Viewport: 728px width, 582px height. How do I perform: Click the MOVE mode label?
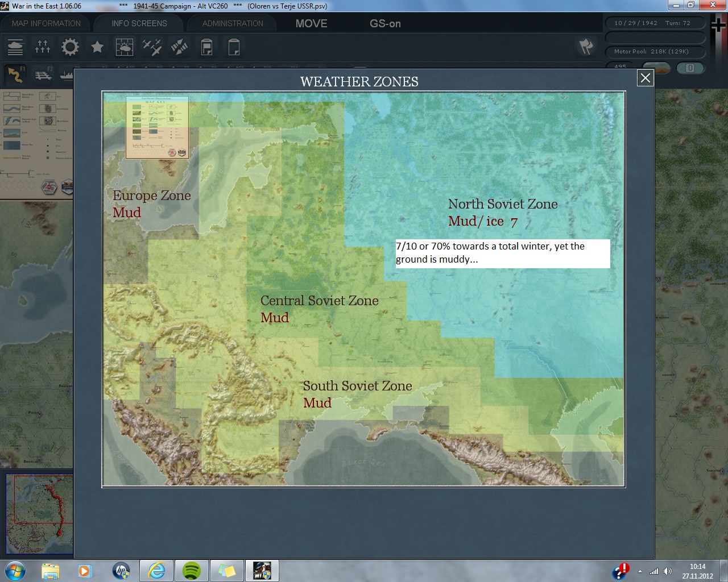point(311,23)
